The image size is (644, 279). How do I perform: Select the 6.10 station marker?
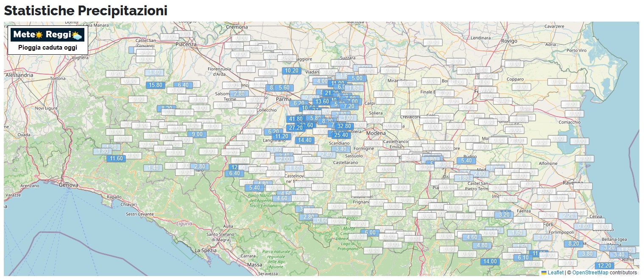523,258
